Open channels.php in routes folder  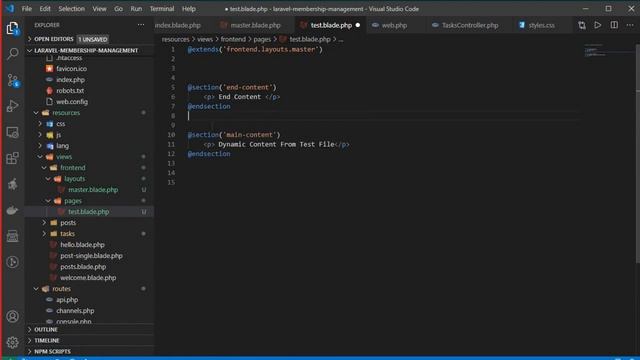click(x=75, y=311)
